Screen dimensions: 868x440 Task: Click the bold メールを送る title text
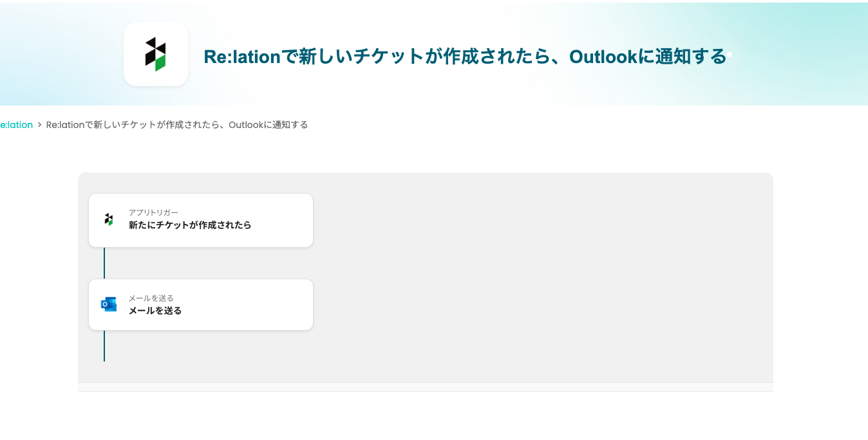(155, 311)
